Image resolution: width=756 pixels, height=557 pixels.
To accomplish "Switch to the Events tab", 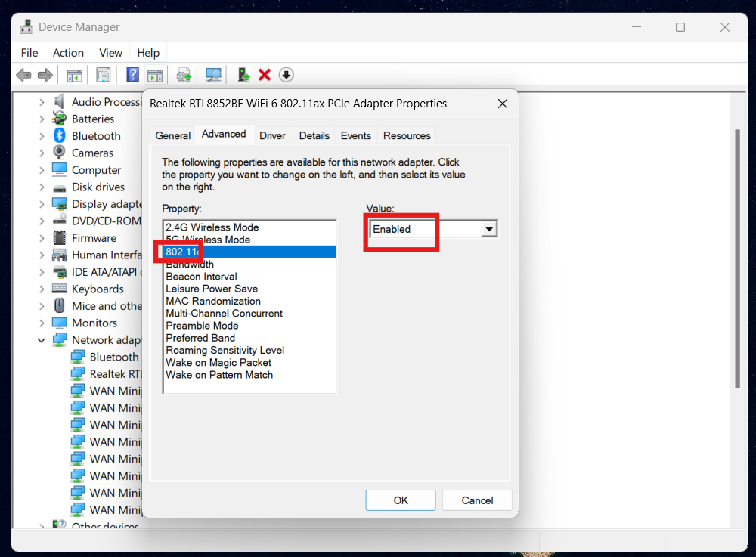I will tap(356, 135).
